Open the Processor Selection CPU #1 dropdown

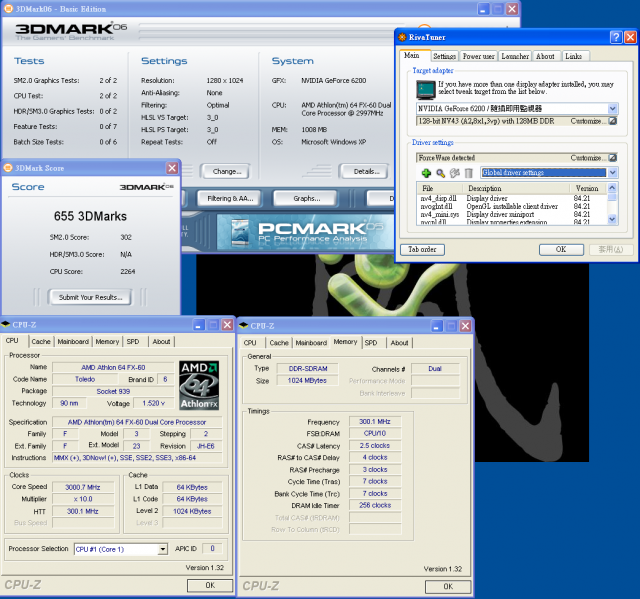coord(162,549)
